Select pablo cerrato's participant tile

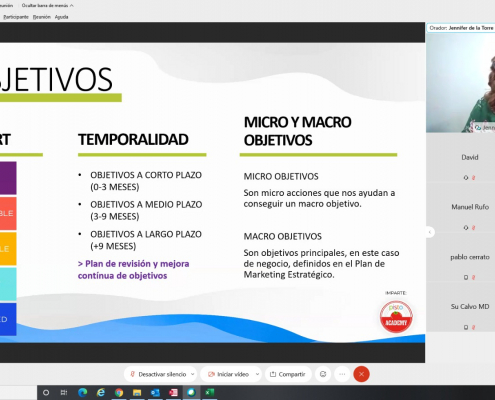(461, 257)
